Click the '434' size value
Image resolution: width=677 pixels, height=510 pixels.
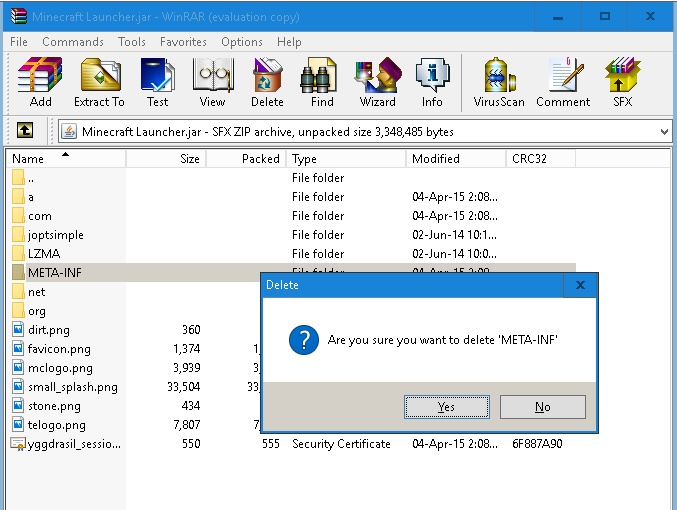pos(191,405)
